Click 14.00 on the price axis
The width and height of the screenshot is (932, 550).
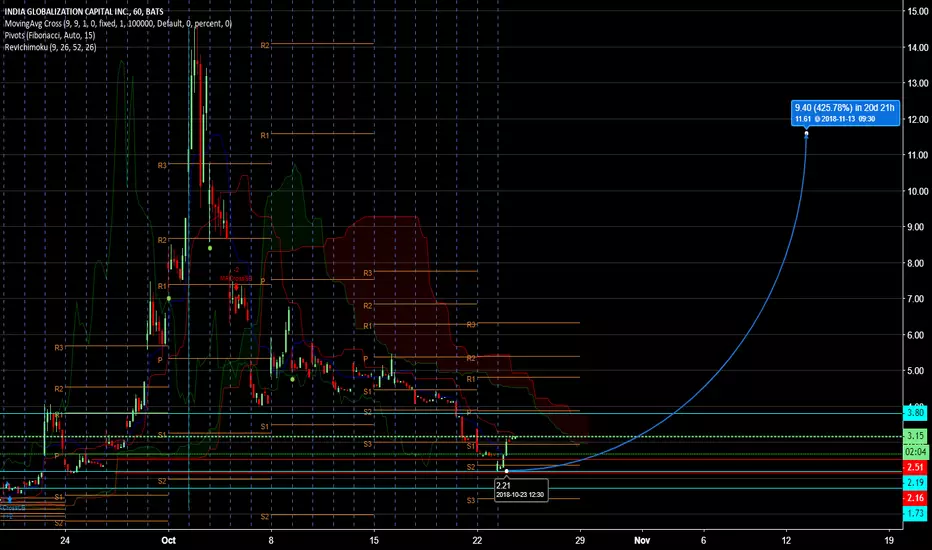pos(918,48)
